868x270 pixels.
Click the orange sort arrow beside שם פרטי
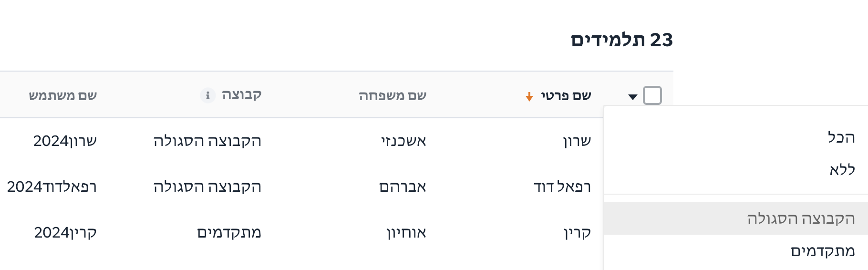(x=529, y=97)
